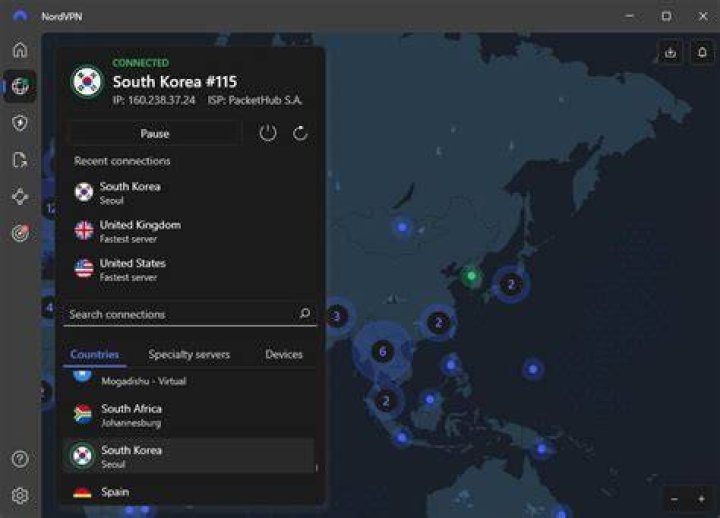Viewport: 720px width, 518px height.
Task: Open Threat Protection shield icon
Action: point(20,123)
